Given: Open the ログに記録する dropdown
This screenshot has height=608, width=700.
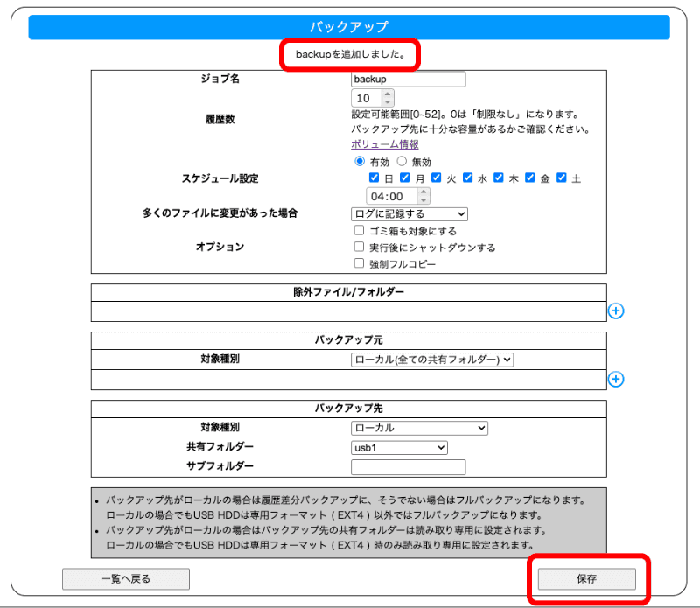Looking at the screenshot, I should click(x=409, y=213).
